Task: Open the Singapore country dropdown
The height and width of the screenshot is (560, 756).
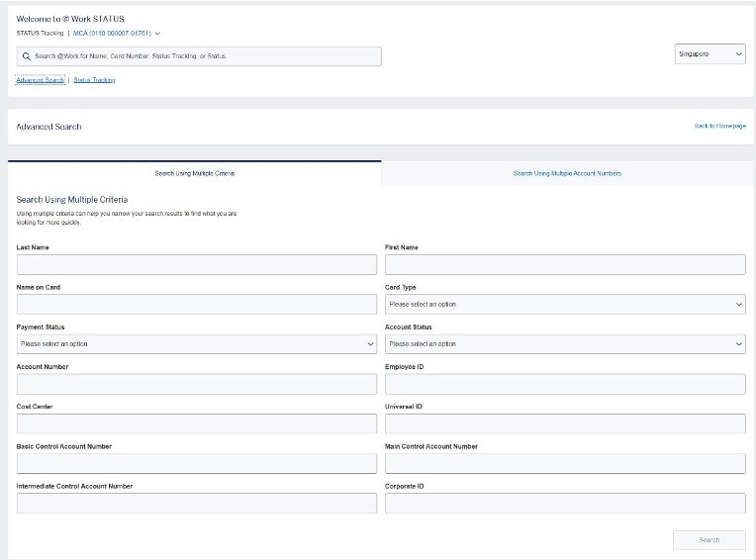Action: point(709,54)
